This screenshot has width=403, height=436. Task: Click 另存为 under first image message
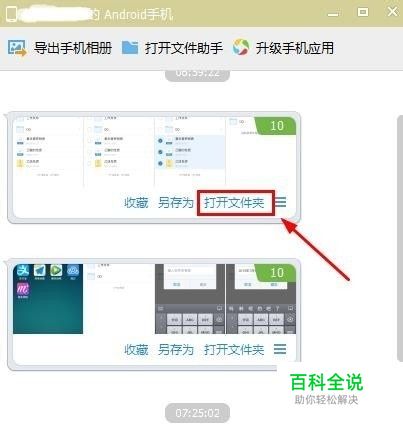click(176, 203)
